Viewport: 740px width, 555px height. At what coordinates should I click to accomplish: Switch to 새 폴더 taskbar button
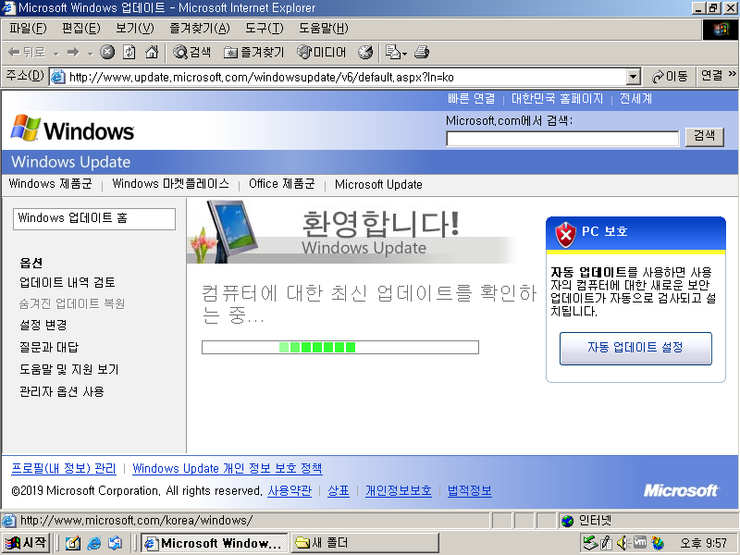coord(364,543)
